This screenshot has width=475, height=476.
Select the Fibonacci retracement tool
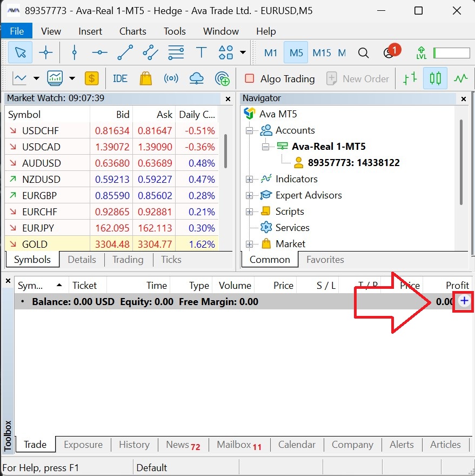(176, 52)
